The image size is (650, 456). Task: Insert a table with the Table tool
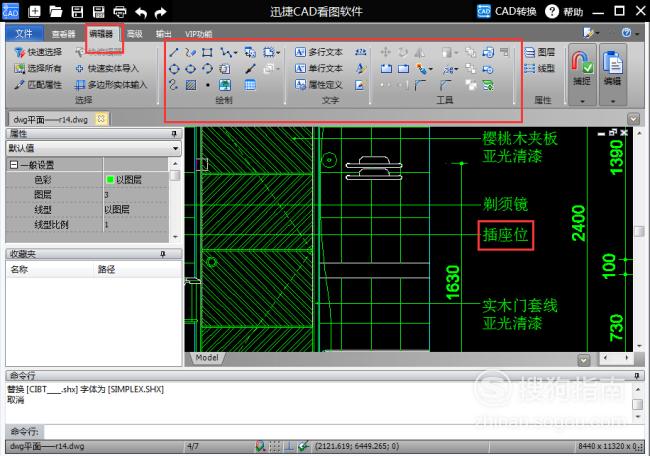point(250,85)
